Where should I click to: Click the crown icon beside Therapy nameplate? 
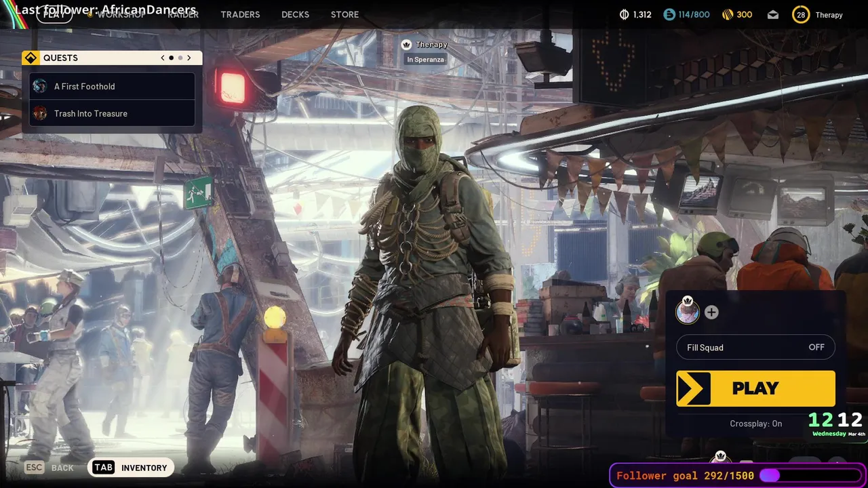(406, 44)
